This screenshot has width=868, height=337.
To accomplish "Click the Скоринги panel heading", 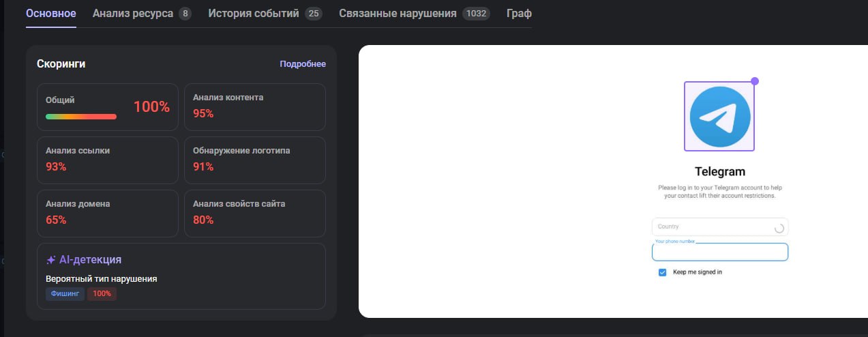I will 61,63.
